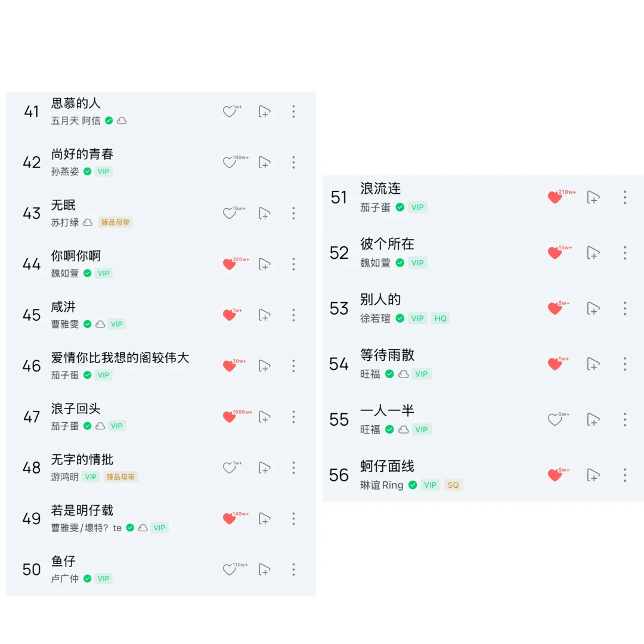
Task: Select track 52 彼个所在
Action: click(483, 253)
